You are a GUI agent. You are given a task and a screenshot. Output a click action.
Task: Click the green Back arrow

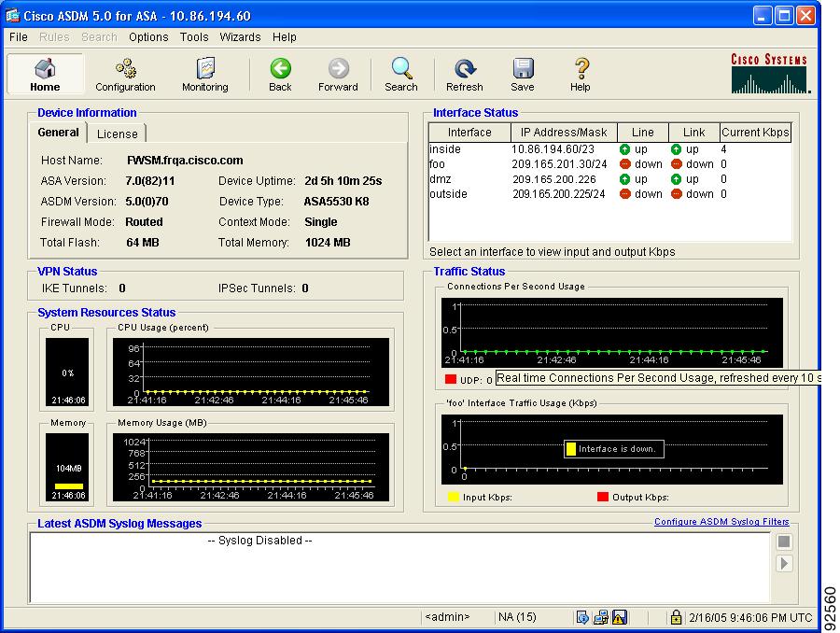coord(280,75)
